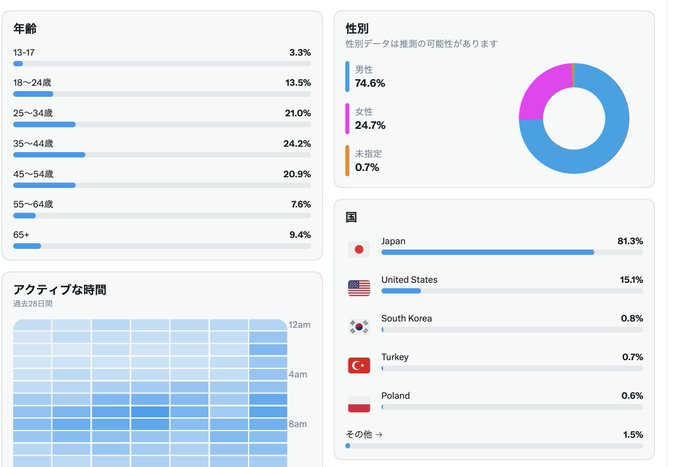Image resolution: width=680 pixels, height=467 pixels.
Task: Click the 9.4% age value
Action: [x=300, y=235]
